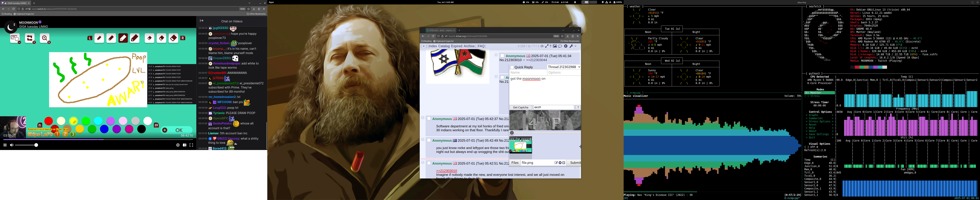The width and height of the screenshot is (980, 200).
Task: Go back in the Twitch browser window
Action: (x=3, y=9)
